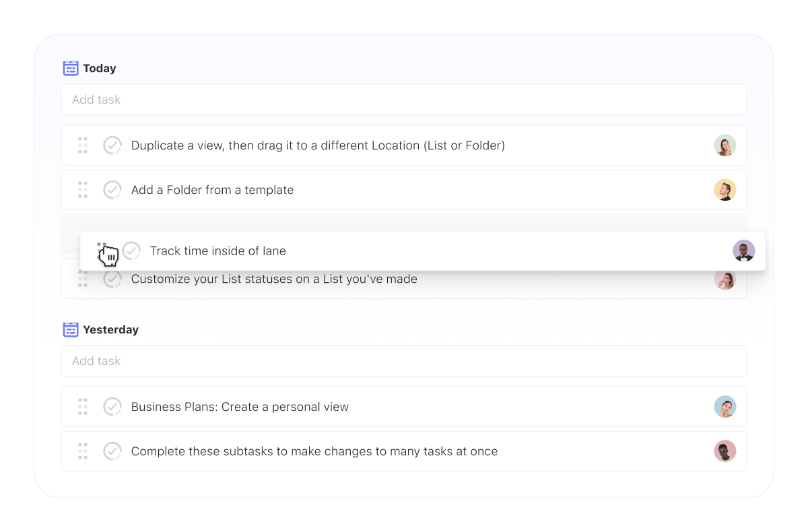Click the Today section header

click(100, 68)
